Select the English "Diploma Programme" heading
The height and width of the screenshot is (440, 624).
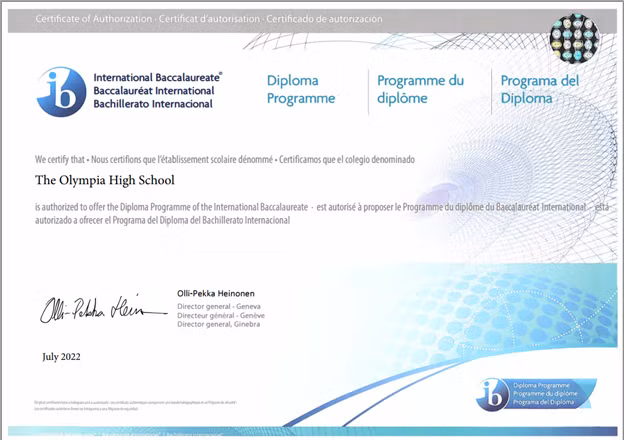[x=301, y=89]
